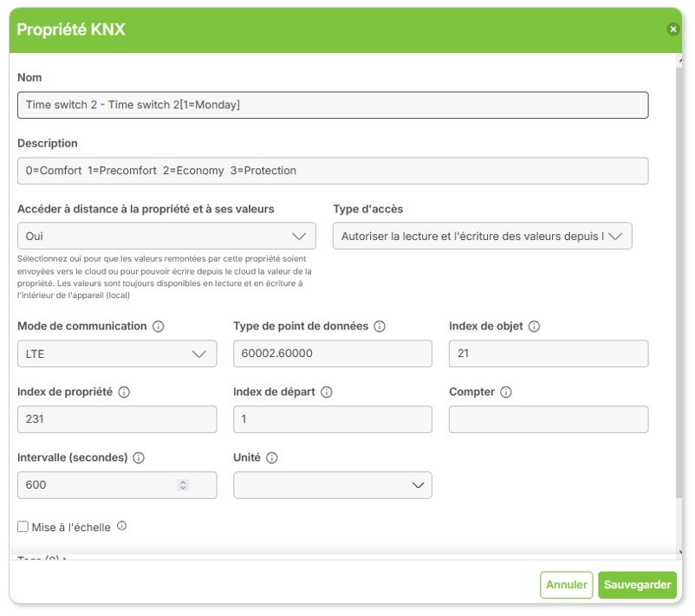Click the scrollbar down arrow
Image resolution: width=695 pixels, height=616 pixels.
[x=680, y=552]
